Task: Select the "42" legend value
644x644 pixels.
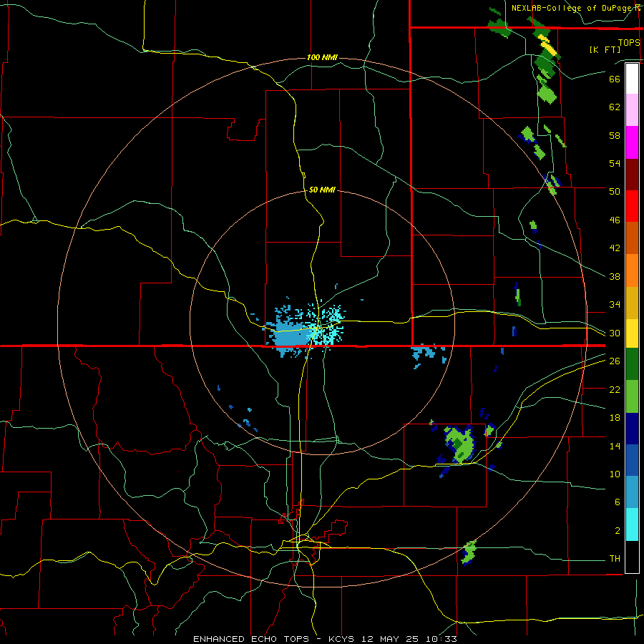Action: point(615,248)
